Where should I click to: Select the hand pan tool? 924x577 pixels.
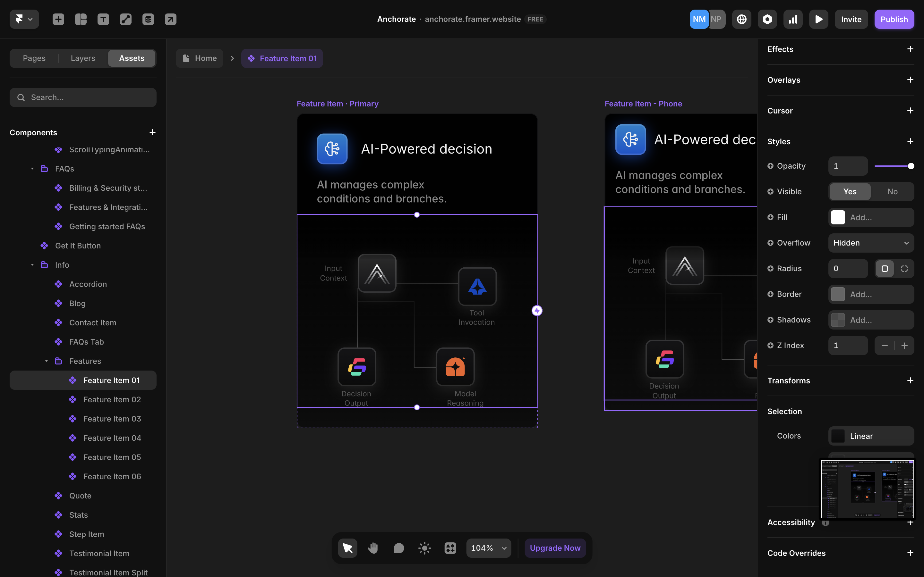(373, 548)
